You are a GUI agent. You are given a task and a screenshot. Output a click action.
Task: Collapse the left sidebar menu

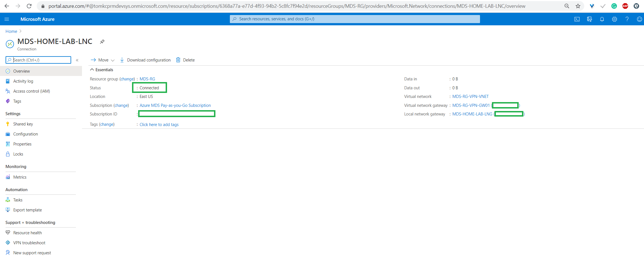pos(77,60)
